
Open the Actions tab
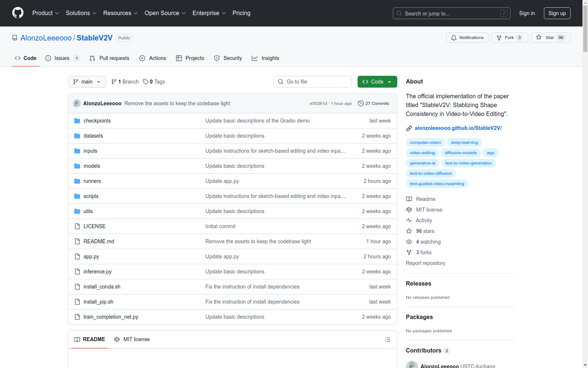pos(153,58)
